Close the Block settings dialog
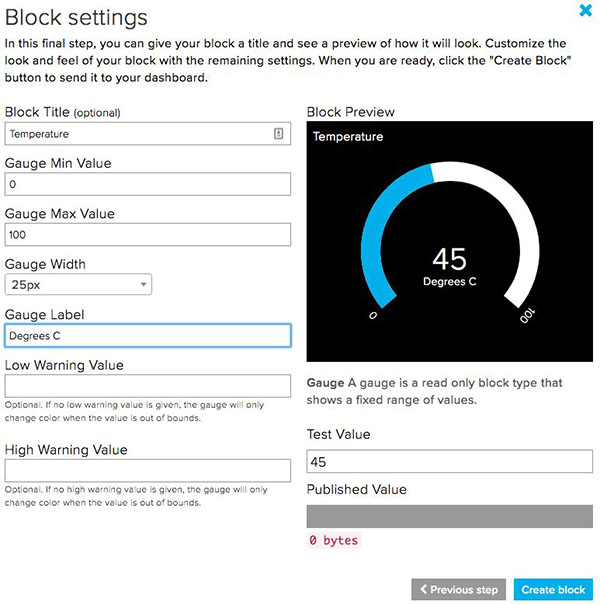 pyautogui.click(x=585, y=11)
